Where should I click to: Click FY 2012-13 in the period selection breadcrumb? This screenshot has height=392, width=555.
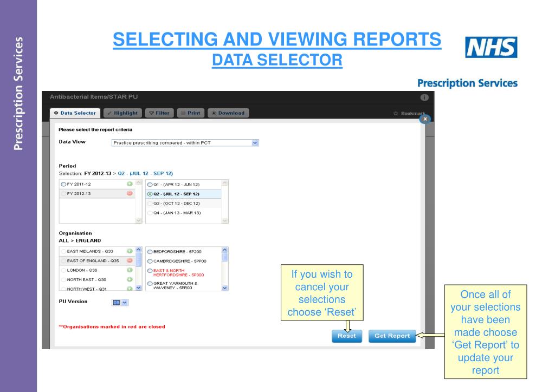pyautogui.click(x=98, y=174)
